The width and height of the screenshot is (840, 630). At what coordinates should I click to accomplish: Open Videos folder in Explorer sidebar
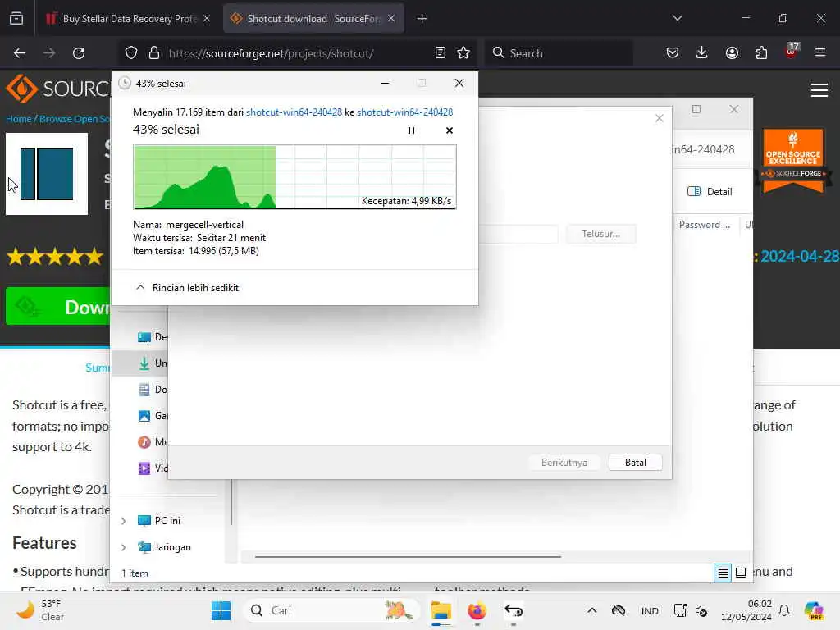152,468
